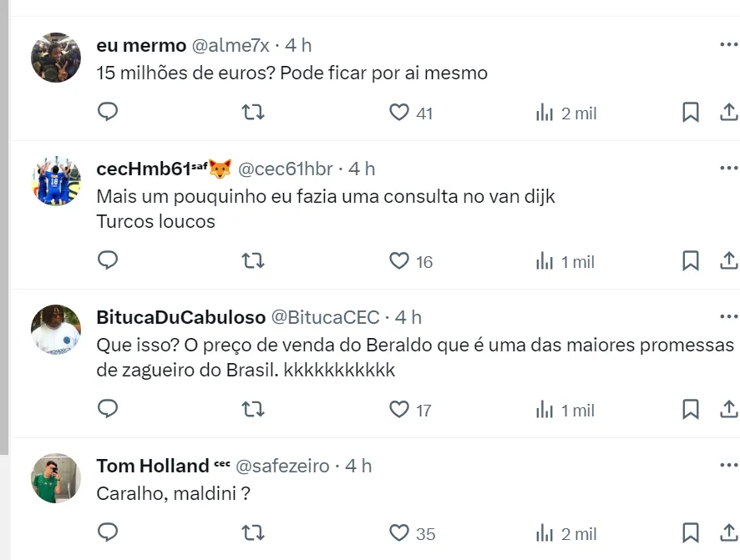Viewport: 740px width, 560px height.
Task: Open eu mermo's profile picture
Action: pos(56,58)
